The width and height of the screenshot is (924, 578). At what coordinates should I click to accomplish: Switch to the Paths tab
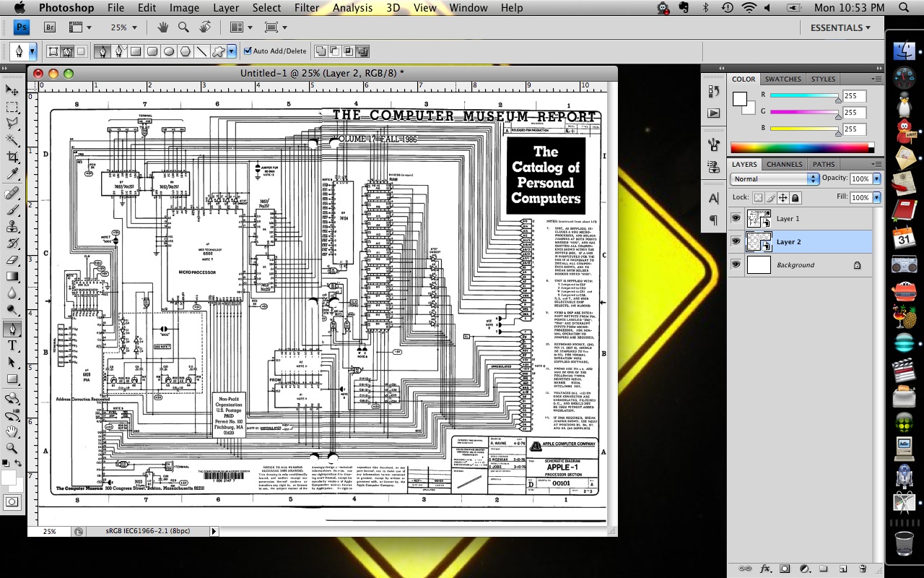824,164
